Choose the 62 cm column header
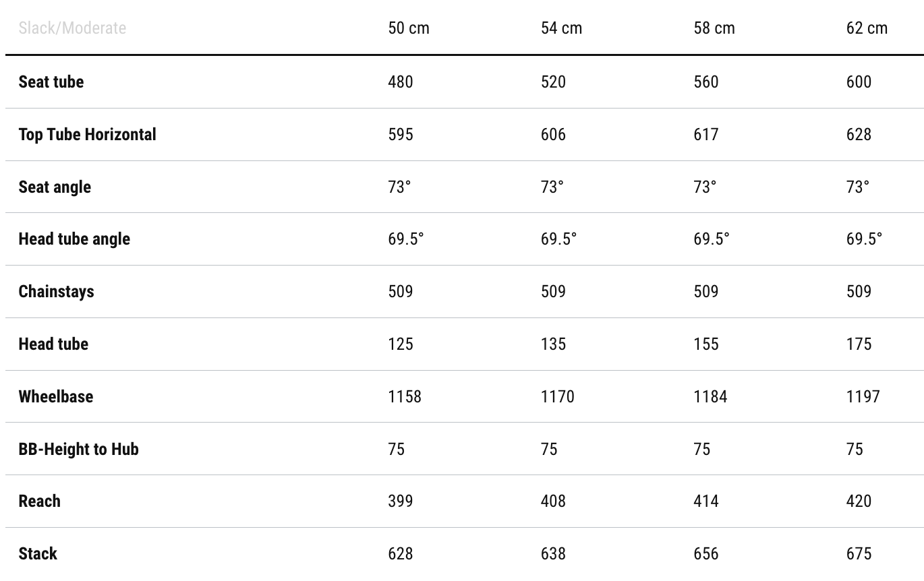The image size is (924, 581). (867, 28)
